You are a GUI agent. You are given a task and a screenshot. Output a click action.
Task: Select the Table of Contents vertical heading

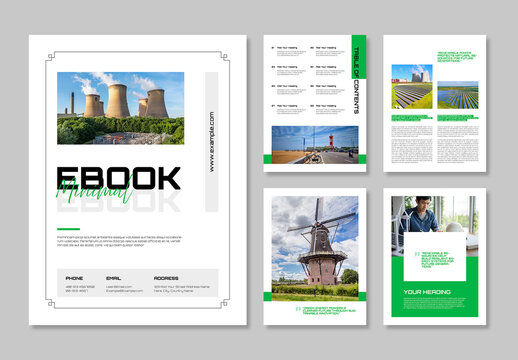tap(356, 80)
